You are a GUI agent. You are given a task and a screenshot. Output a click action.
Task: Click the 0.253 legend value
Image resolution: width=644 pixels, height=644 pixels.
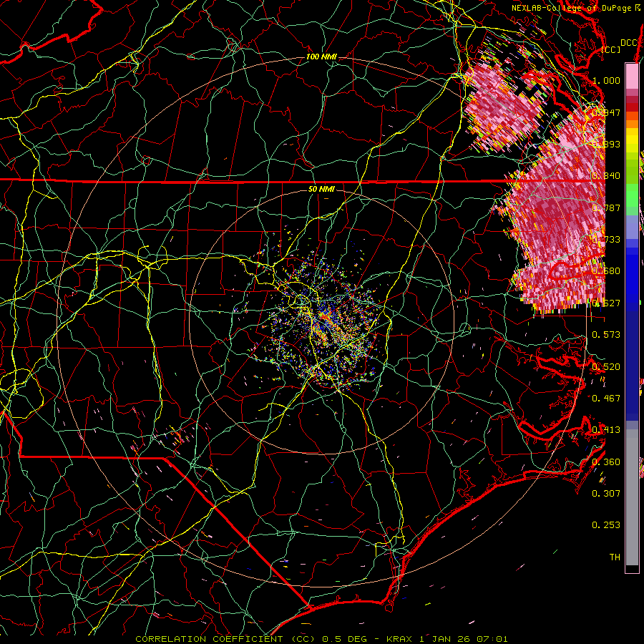pos(606,525)
